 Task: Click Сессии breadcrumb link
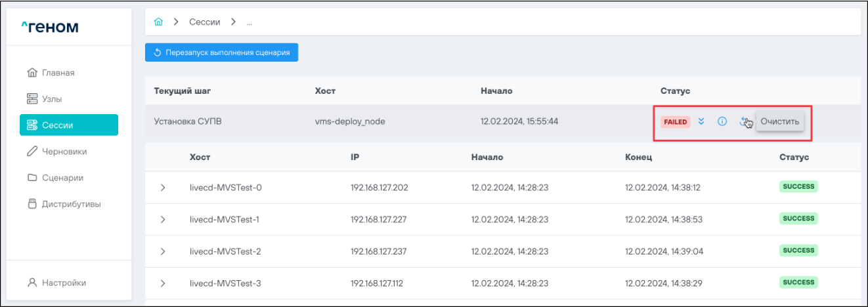coord(204,22)
